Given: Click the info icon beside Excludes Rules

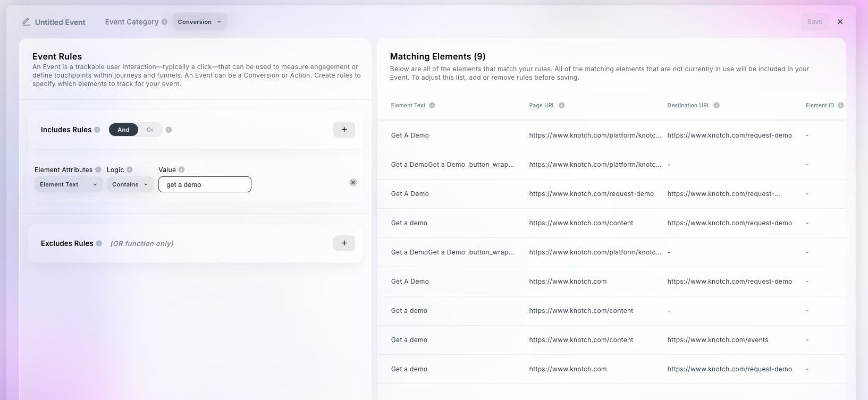Looking at the screenshot, I should coord(98,243).
